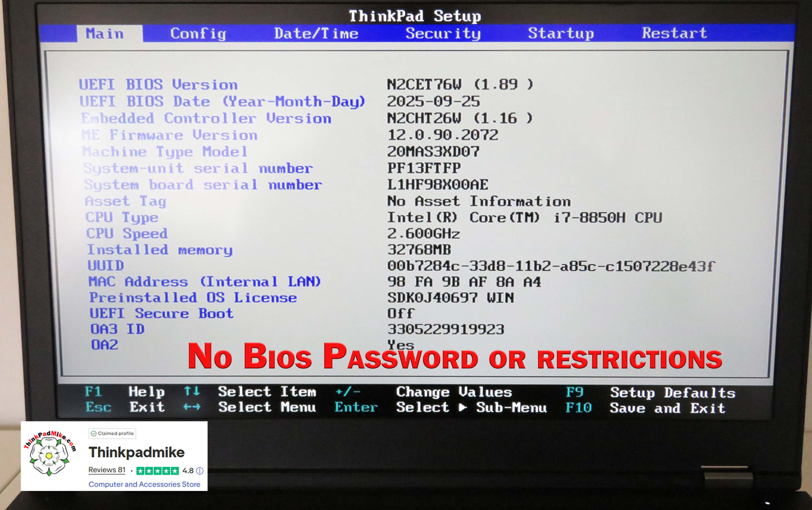Click the Embedded Controller Version label
The height and width of the screenshot is (510, 812).
[x=206, y=119]
